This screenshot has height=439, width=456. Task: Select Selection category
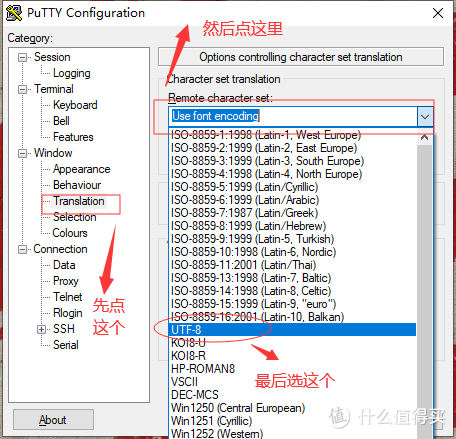coord(75,217)
